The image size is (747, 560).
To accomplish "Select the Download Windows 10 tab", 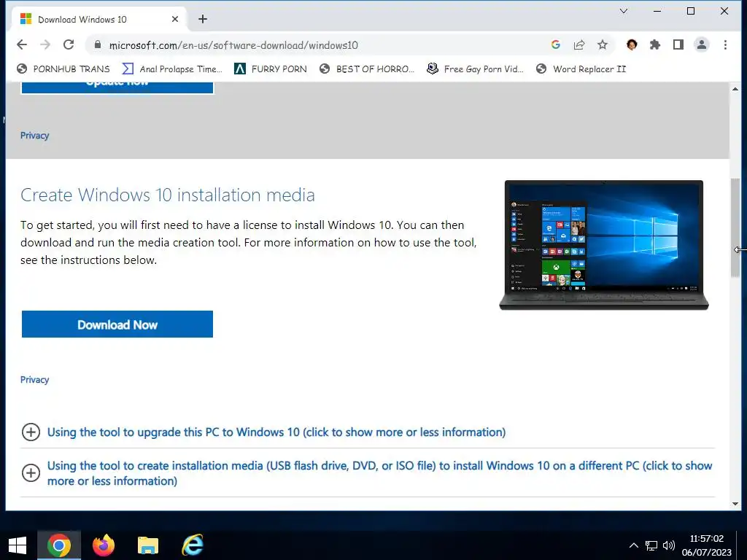I will pos(98,19).
